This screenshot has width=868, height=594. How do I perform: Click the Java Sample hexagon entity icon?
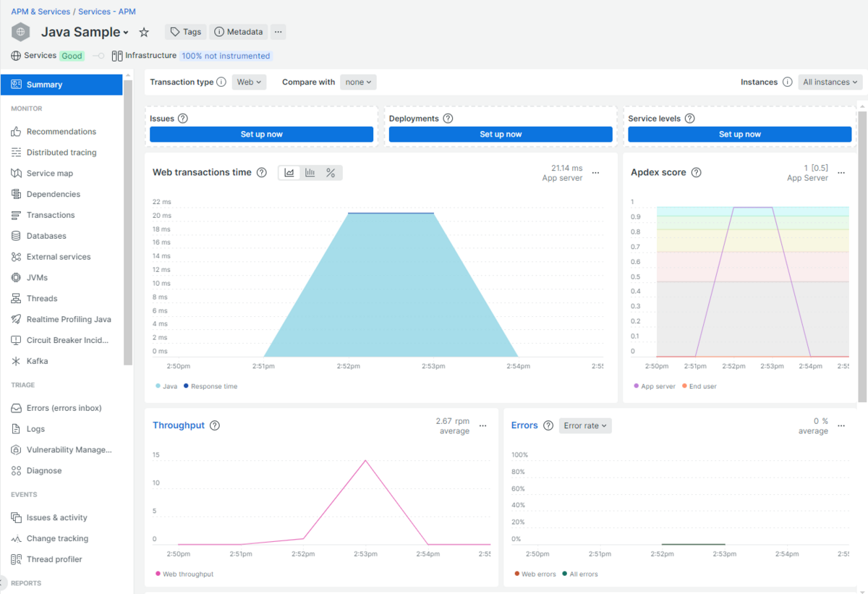pos(20,32)
